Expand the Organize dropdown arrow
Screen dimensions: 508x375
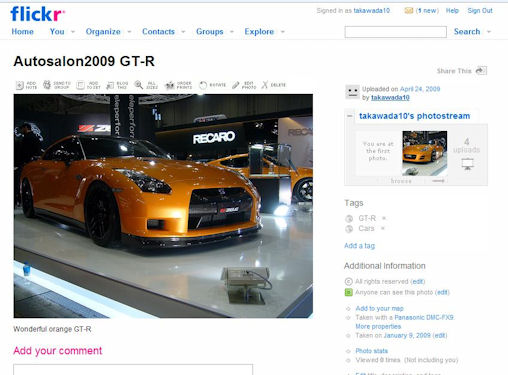[129, 32]
